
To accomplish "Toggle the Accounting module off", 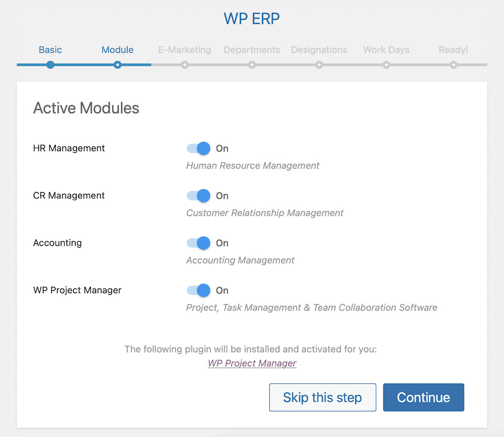I will tap(198, 243).
